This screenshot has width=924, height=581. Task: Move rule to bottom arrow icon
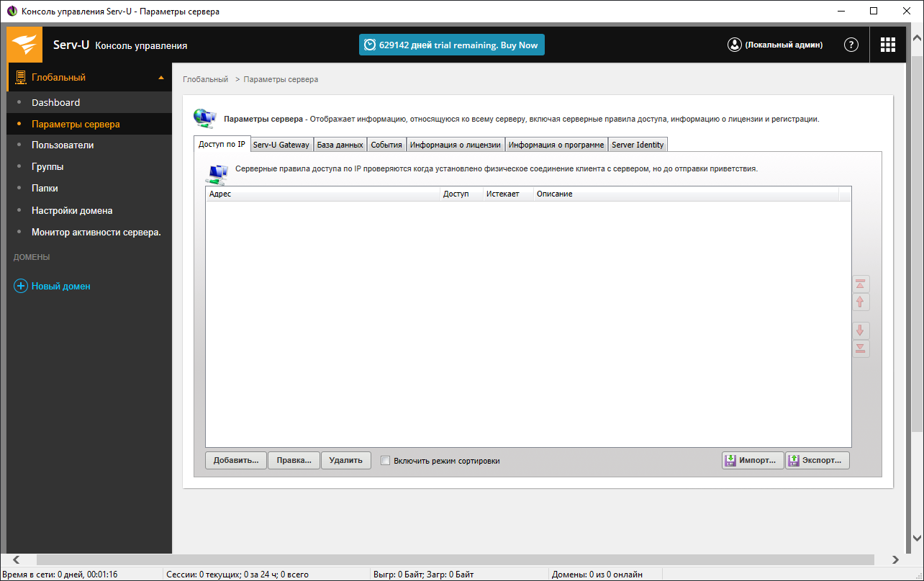[861, 349]
